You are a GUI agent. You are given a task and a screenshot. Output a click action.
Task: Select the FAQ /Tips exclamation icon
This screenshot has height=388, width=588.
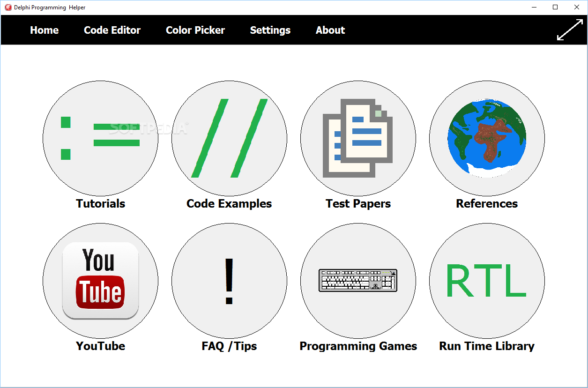(x=229, y=280)
